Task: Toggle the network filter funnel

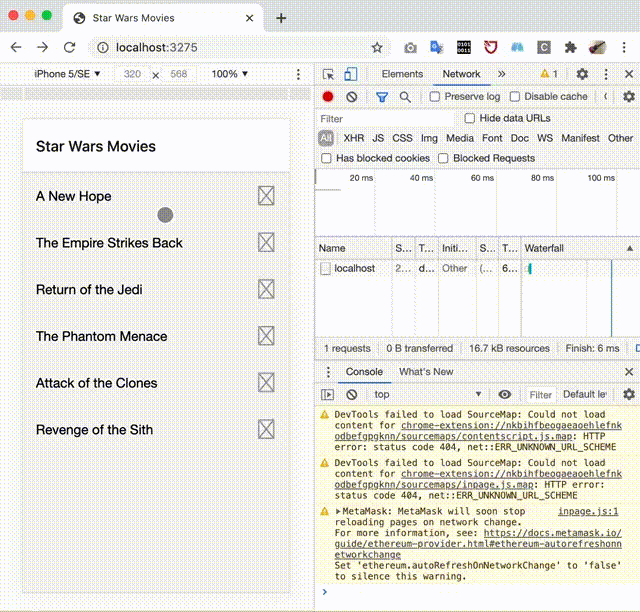Action: (x=382, y=97)
